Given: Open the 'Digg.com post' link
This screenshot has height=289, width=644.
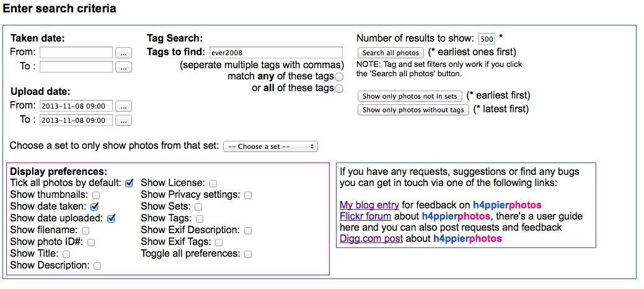Looking at the screenshot, I should (371, 238).
